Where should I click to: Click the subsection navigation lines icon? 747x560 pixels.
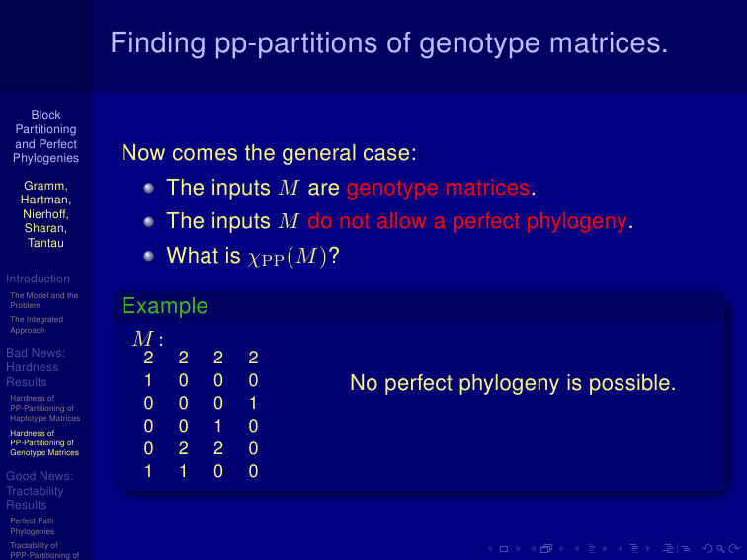(591, 548)
